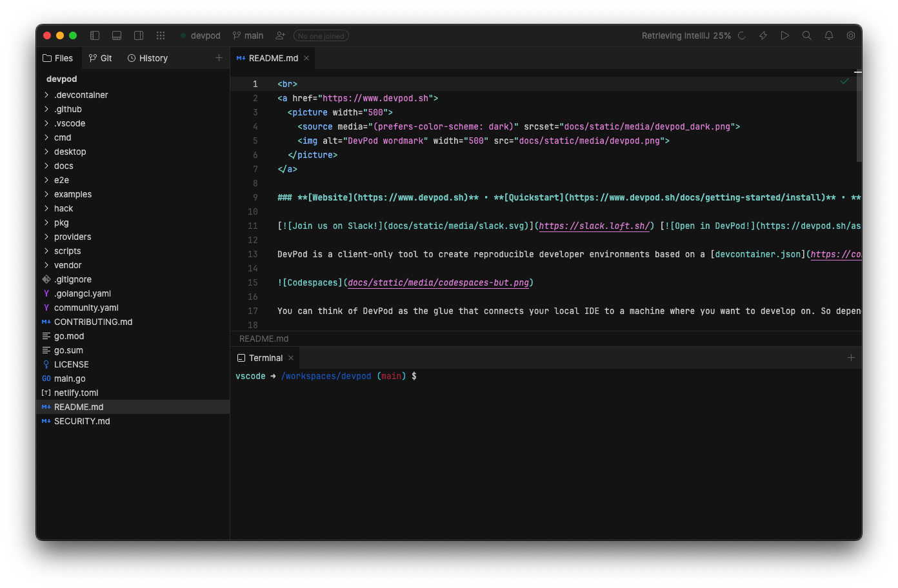Open search with the magnifier icon

click(x=807, y=35)
